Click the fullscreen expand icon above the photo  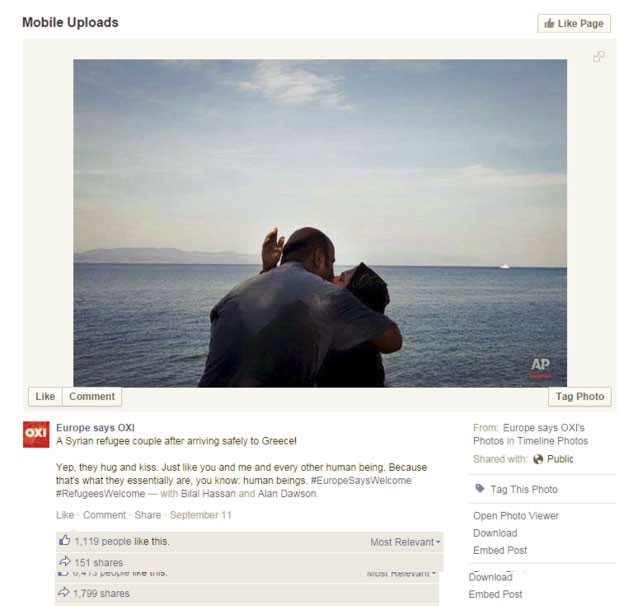(x=599, y=57)
